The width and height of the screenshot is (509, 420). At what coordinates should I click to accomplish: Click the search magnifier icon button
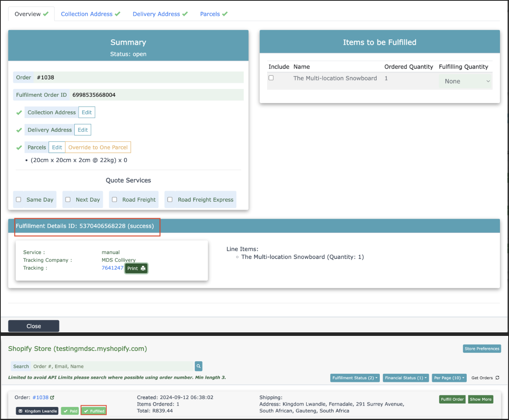click(198, 366)
